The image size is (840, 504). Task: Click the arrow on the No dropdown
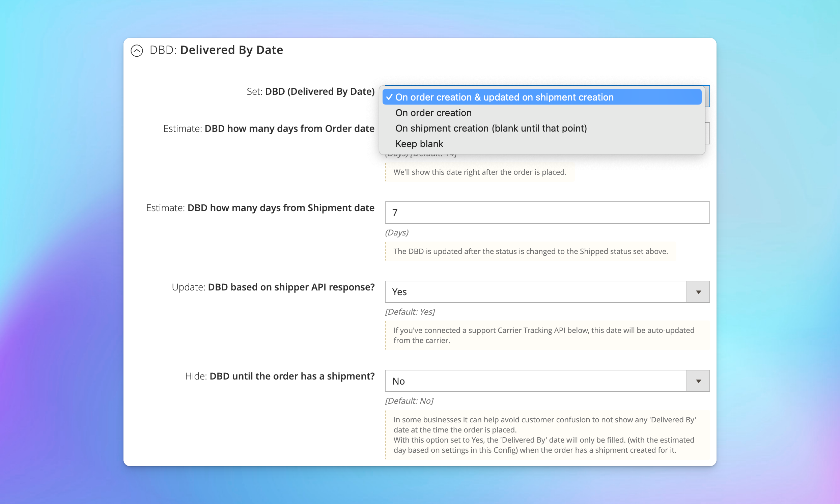coord(698,381)
